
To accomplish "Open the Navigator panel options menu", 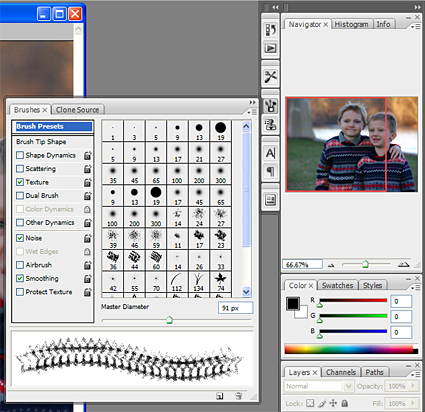I will 416,26.
